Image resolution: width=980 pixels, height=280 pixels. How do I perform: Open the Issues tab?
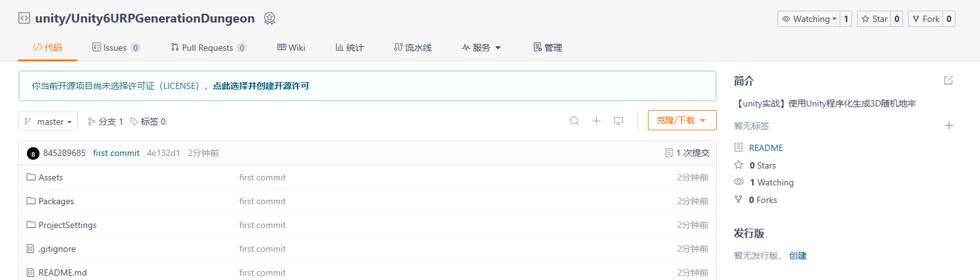tap(116, 48)
